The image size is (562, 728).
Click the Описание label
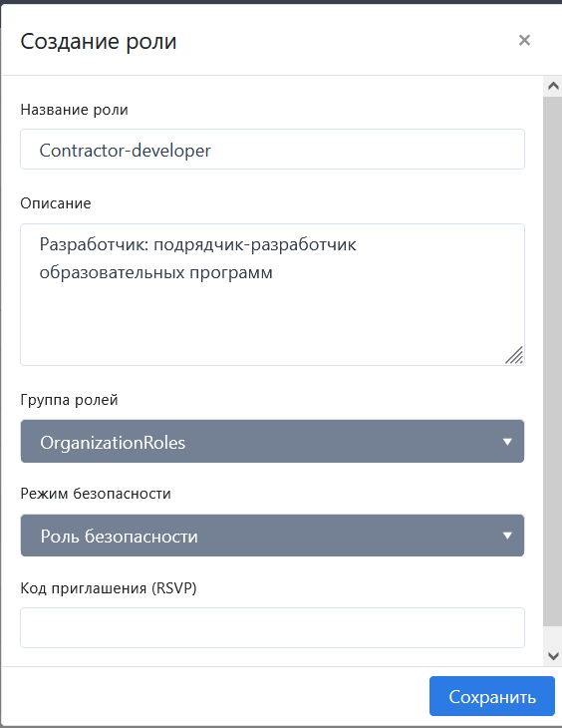56,203
